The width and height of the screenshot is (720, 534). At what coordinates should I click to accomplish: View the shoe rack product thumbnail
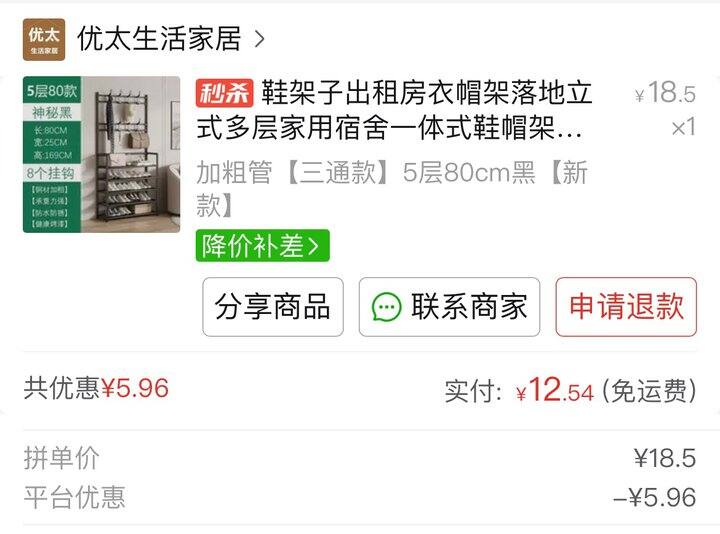101,154
